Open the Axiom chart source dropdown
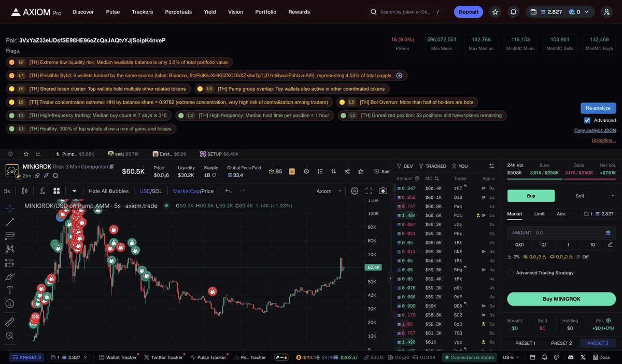Image resolution: width=622 pixels, height=364 pixels. tap(329, 191)
